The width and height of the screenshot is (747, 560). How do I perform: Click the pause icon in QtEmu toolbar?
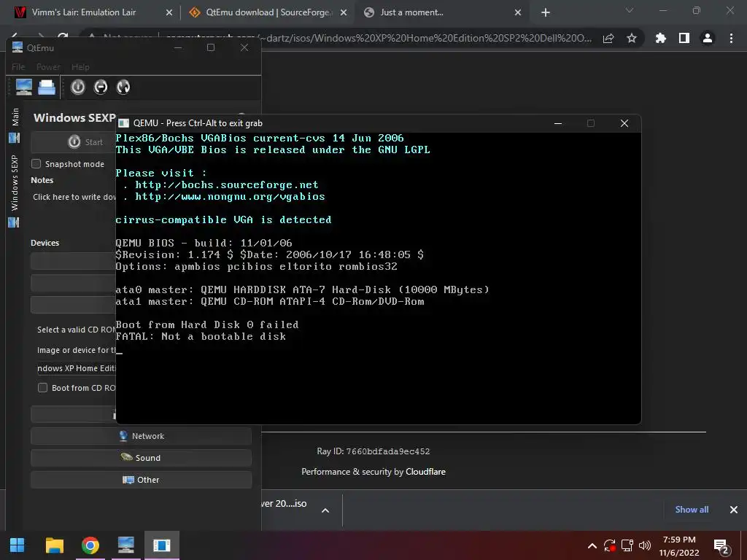[x=101, y=87]
